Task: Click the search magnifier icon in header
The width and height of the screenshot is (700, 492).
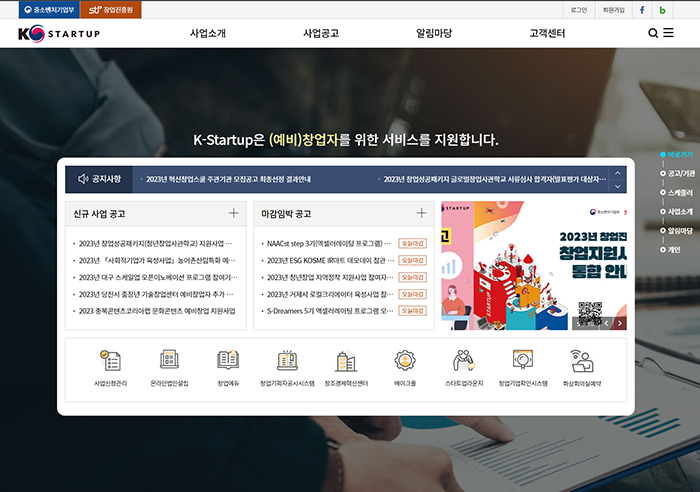Action: [653, 33]
